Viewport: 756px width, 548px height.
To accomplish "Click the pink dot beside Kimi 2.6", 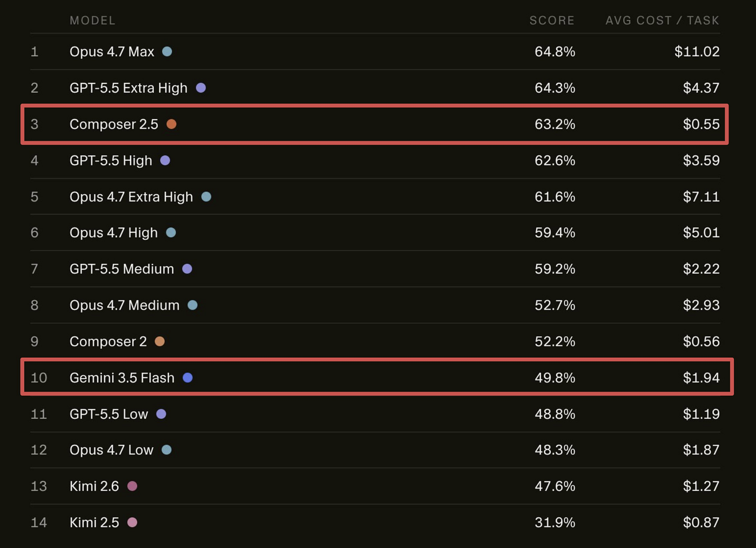I will pyautogui.click(x=132, y=486).
